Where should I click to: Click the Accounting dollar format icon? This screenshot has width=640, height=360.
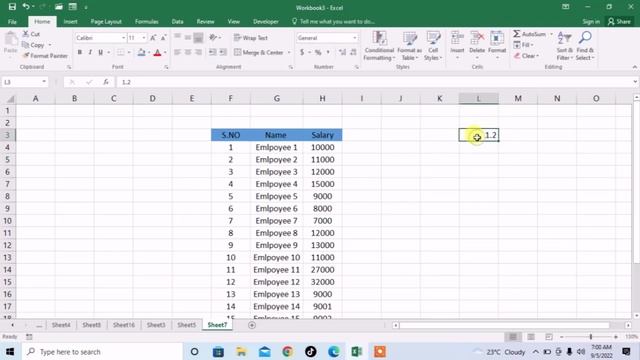tap(302, 52)
